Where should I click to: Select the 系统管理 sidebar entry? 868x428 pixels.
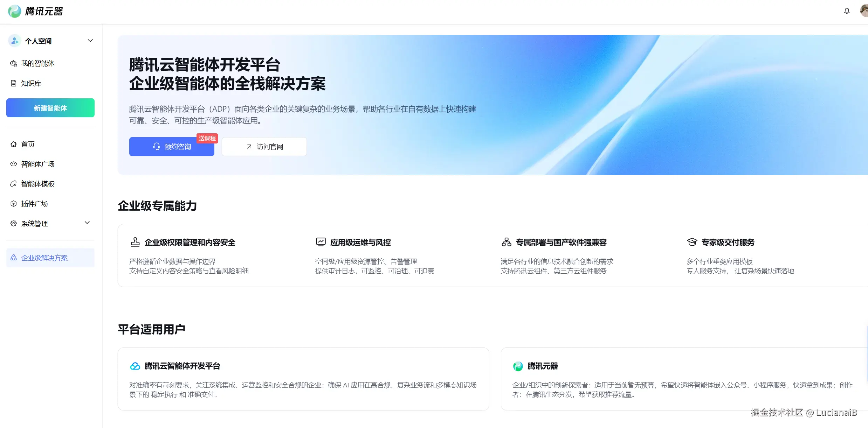pos(34,223)
